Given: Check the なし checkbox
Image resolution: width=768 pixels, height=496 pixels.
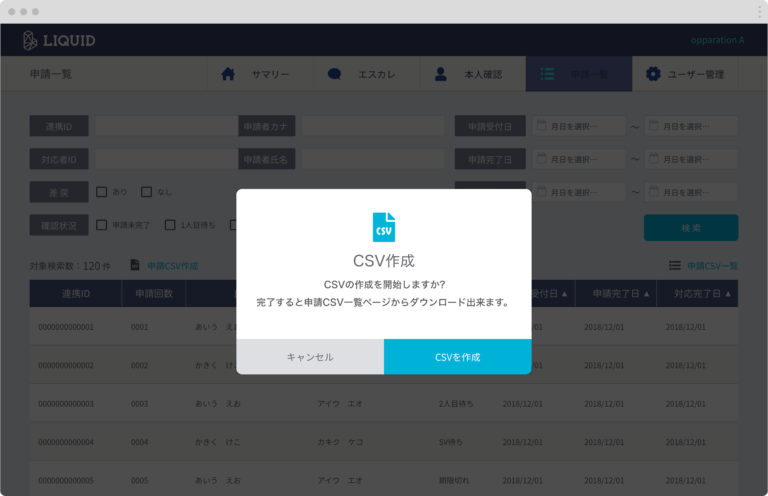Looking at the screenshot, I should [146, 192].
